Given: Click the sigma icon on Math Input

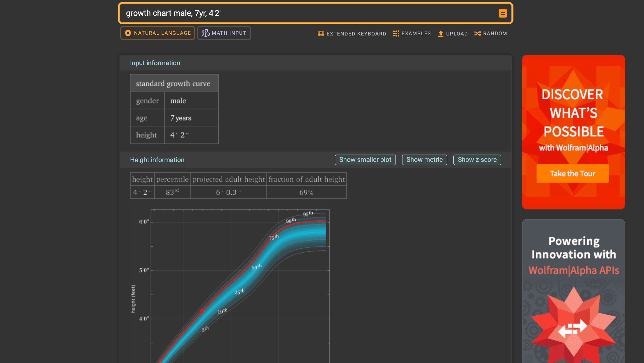Looking at the screenshot, I should click(x=206, y=33).
